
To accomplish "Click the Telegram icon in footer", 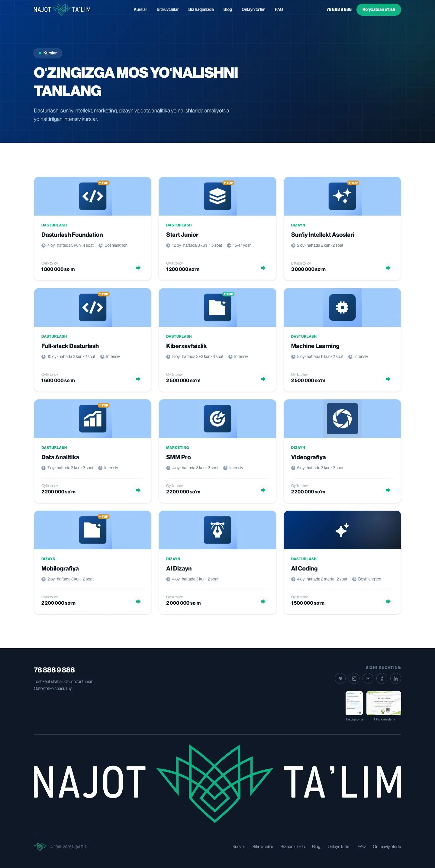I will (340, 678).
